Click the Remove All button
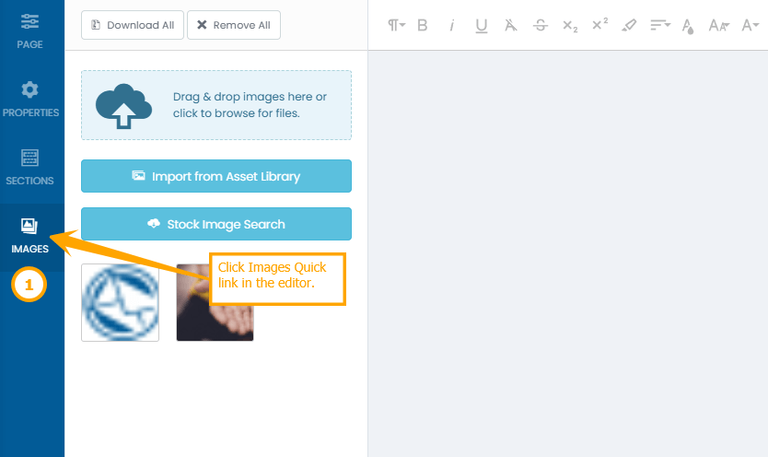Screen dimensions: 768x457 click(x=234, y=25)
